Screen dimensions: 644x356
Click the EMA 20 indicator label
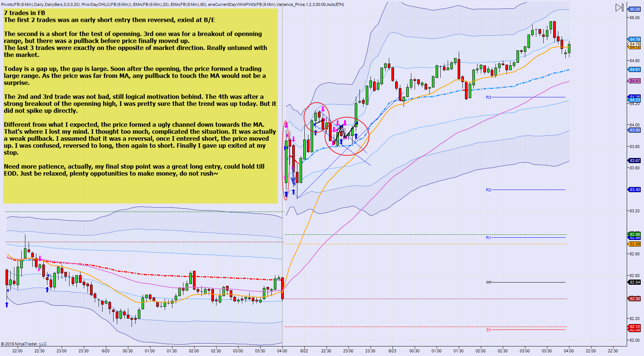click(x=151, y=4)
